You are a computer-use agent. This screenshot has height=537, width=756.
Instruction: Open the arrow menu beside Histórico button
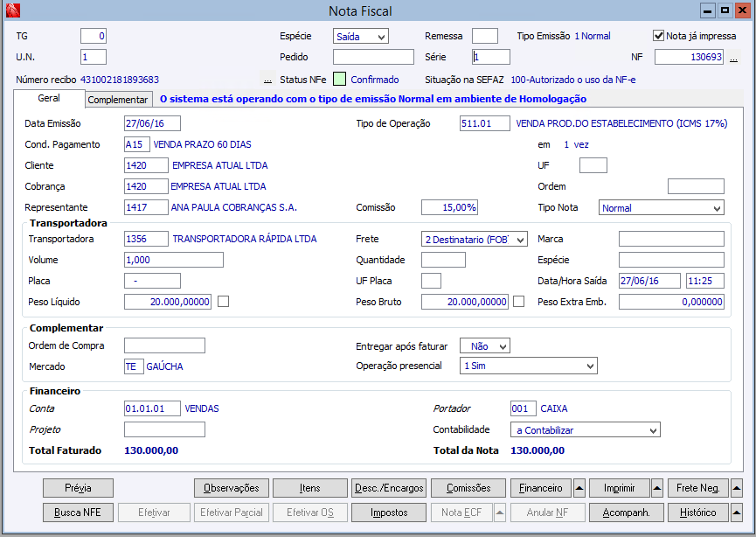coord(736,513)
